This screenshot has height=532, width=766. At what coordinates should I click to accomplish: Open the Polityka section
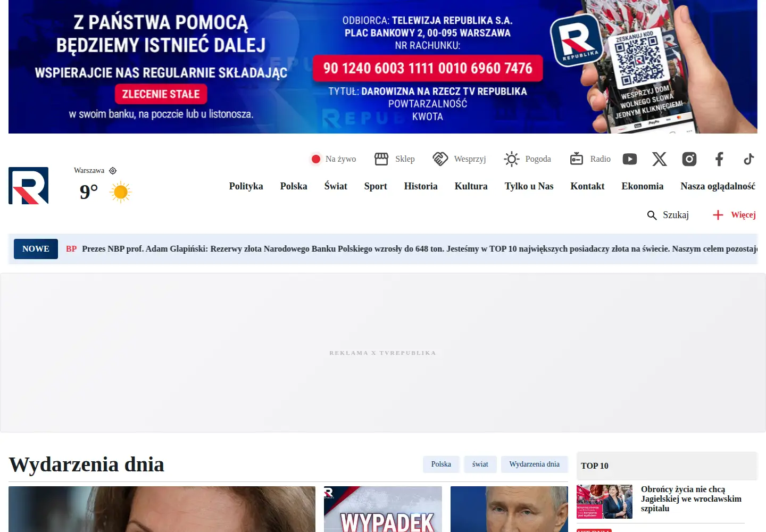246,186
